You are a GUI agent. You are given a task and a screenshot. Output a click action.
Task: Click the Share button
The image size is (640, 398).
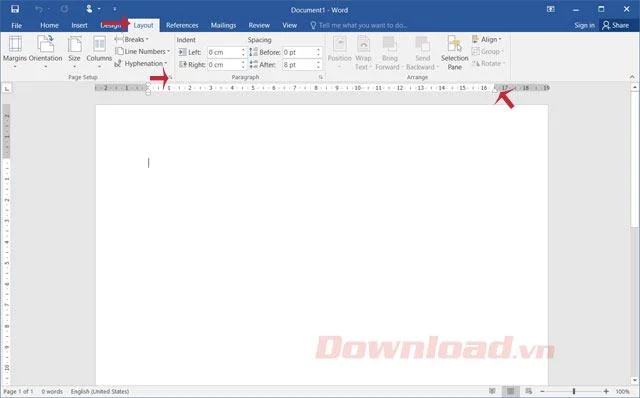point(616,25)
